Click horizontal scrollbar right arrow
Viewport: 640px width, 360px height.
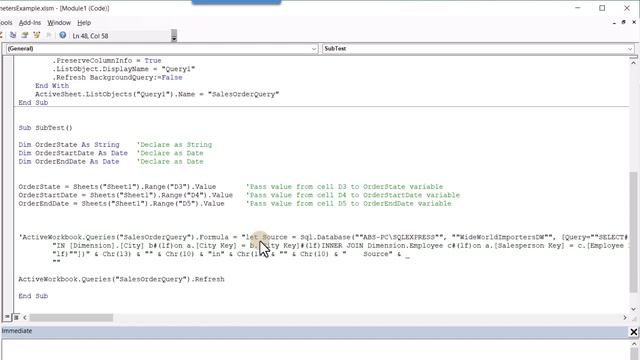tap(625, 317)
